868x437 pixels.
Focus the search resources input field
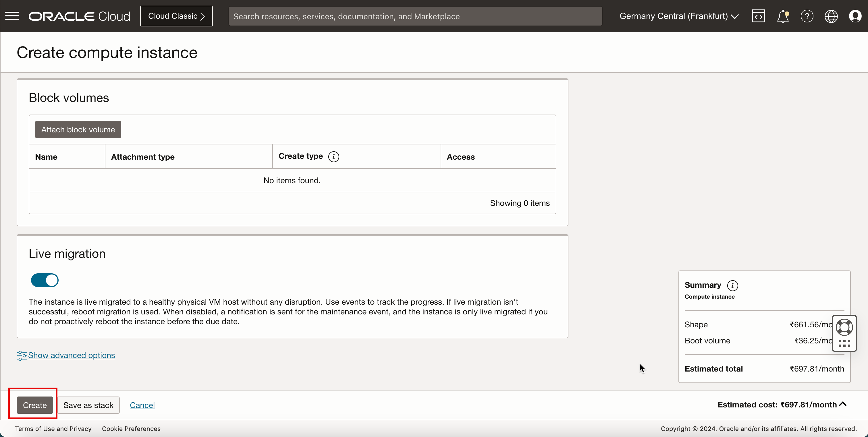pos(415,16)
